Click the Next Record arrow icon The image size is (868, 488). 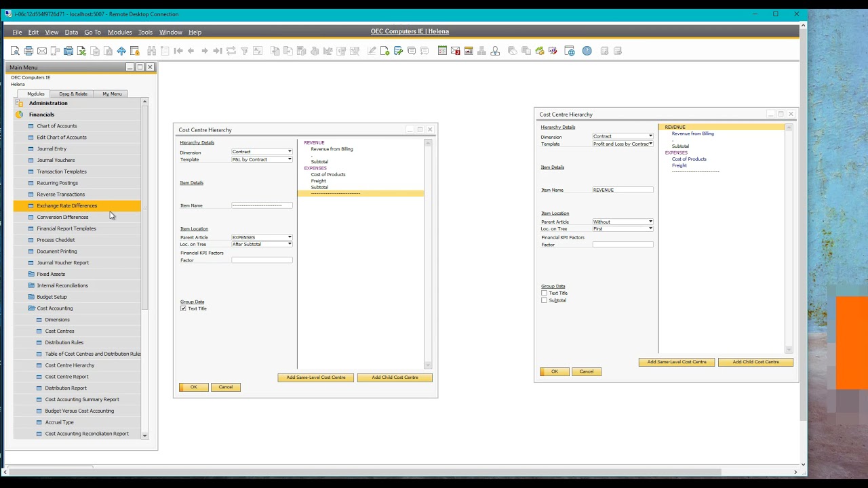pyautogui.click(x=205, y=51)
